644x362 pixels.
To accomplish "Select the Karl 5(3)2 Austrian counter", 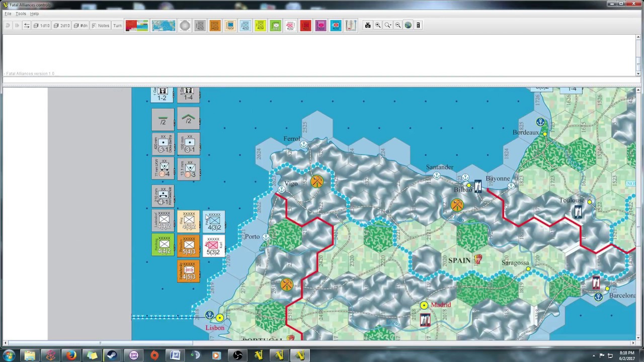I will click(214, 246).
